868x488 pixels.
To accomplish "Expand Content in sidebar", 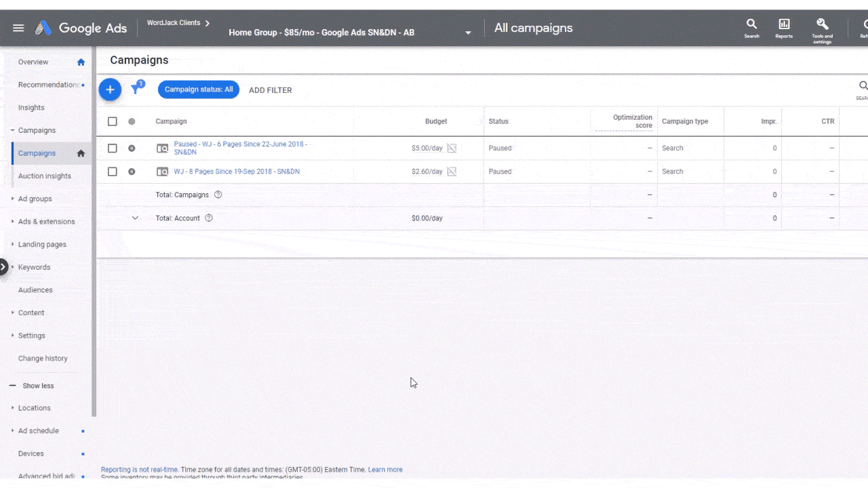I will pyautogui.click(x=12, y=312).
